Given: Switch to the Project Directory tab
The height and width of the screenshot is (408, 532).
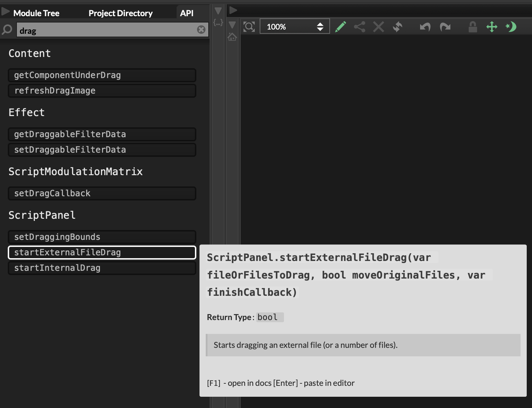Looking at the screenshot, I should pos(120,13).
